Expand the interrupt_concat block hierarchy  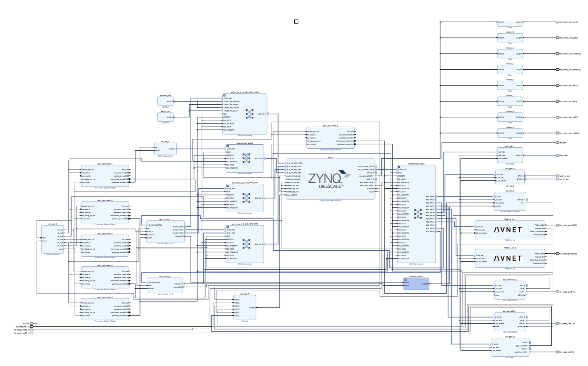(405, 280)
